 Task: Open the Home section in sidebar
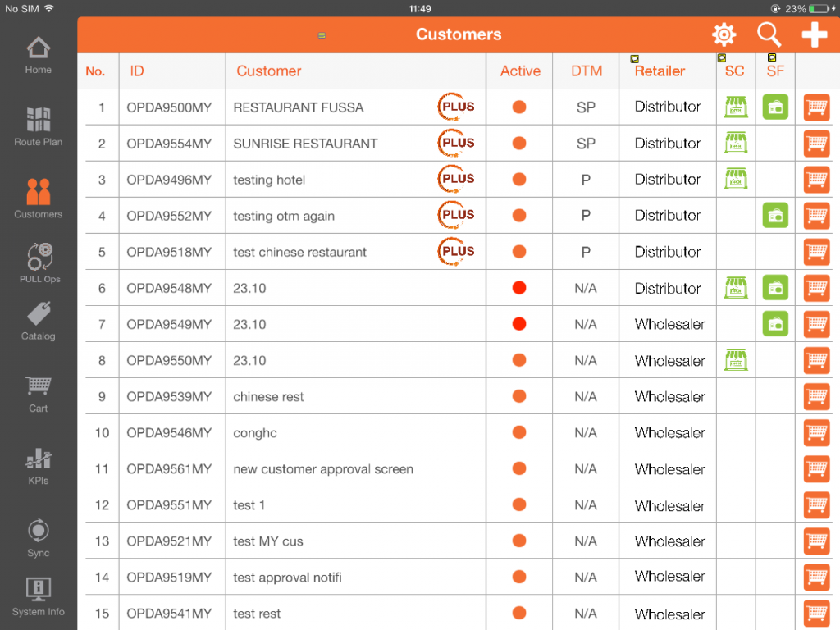coord(38,56)
